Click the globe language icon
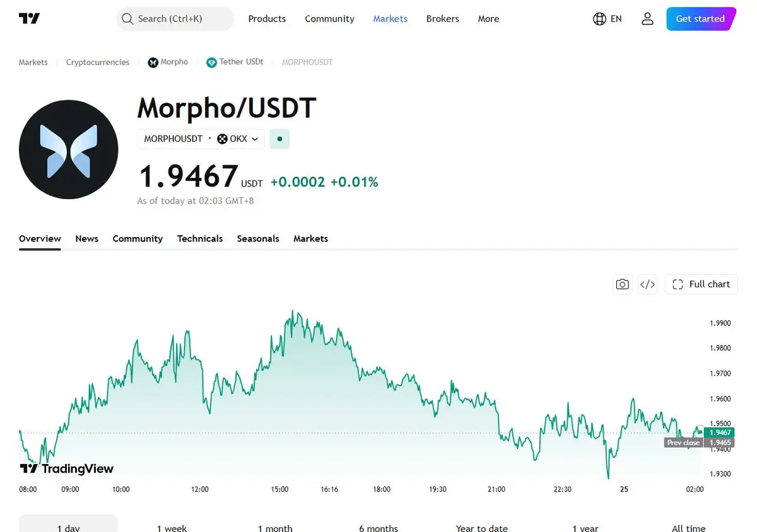The width and height of the screenshot is (757, 532). pyautogui.click(x=599, y=19)
